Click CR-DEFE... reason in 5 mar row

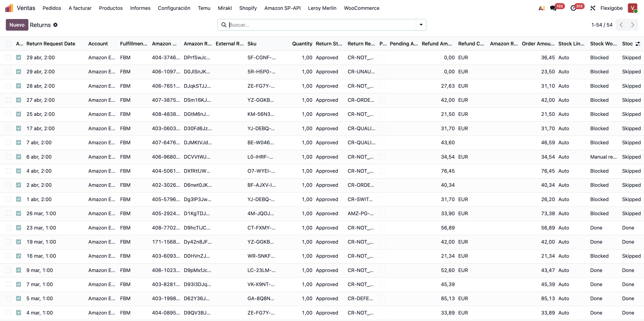(x=360, y=298)
